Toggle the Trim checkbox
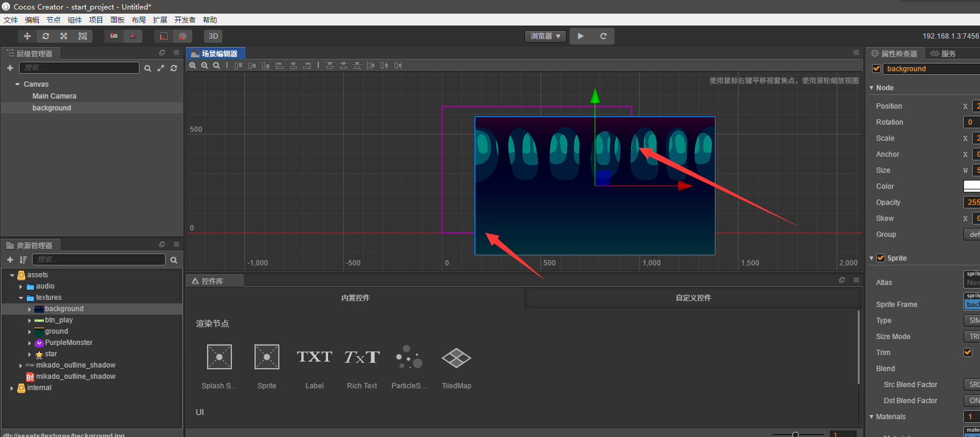The image size is (980, 437). click(x=968, y=352)
